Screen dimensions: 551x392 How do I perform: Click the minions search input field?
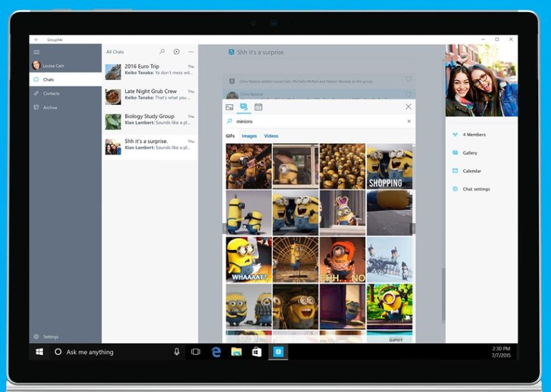[x=319, y=121]
